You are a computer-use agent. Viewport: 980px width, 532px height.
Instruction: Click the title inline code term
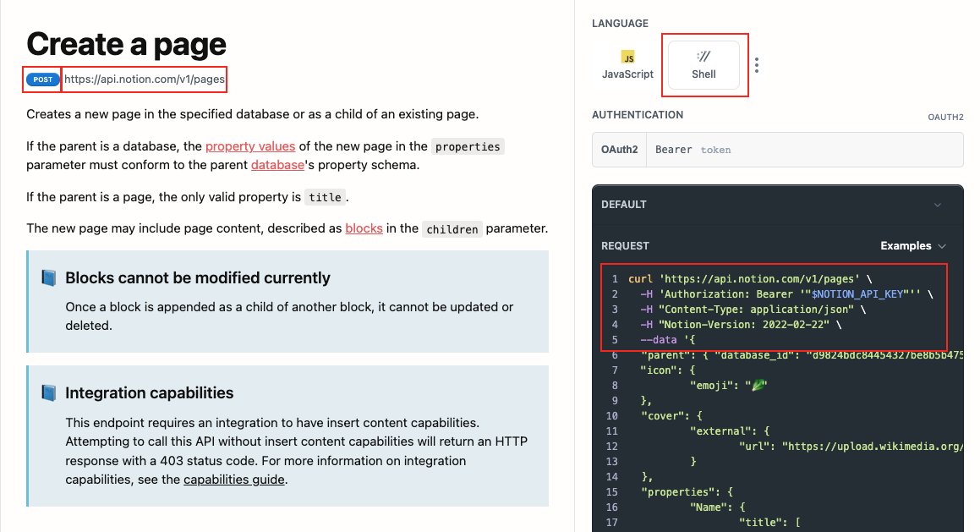click(325, 197)
